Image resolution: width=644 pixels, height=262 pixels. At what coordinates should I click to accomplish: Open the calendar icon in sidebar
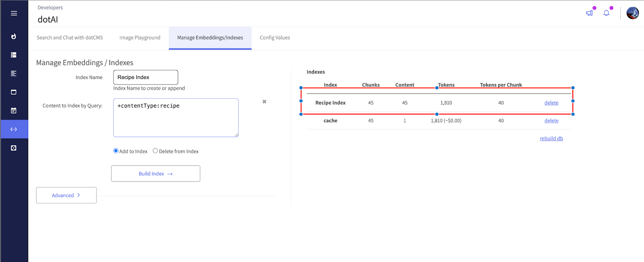tap(14, 110)
